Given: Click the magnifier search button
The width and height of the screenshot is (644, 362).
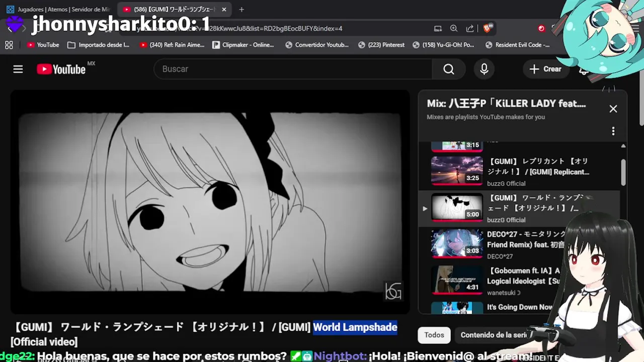Looking at the screenshot, I should click(x=449, y=69).
